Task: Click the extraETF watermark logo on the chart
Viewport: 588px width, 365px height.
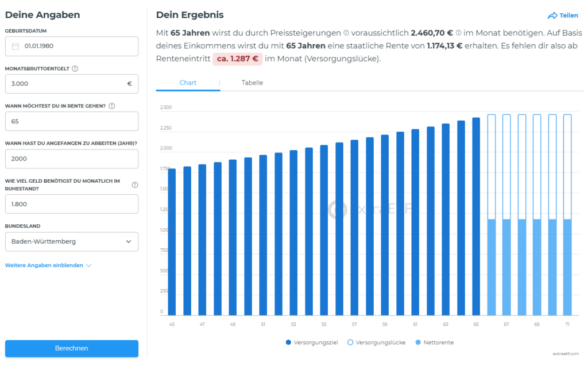Action: 356,208
